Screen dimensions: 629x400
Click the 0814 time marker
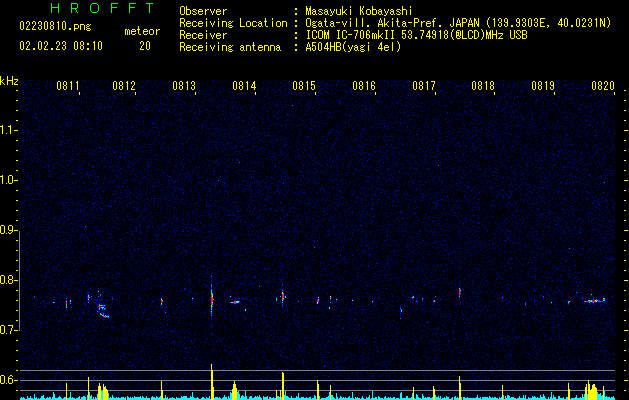244,86
